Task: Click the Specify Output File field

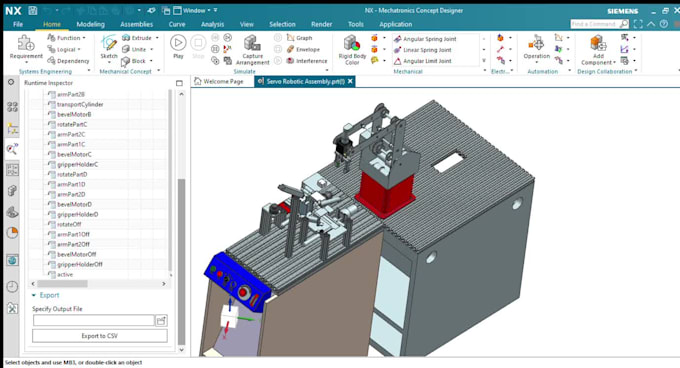Action: (94, 320)
